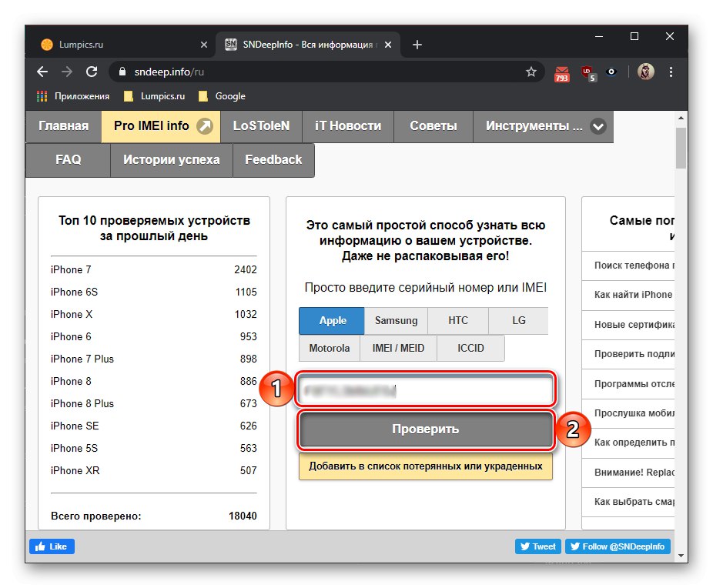
Task: Click the address bar URL sndeep.info/ru
Action: (169, 72)
